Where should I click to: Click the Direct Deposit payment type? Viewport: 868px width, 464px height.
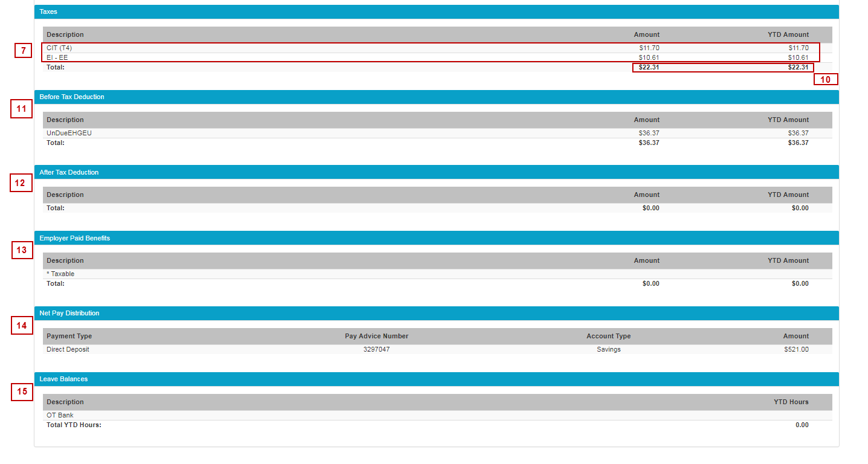click(68, 349)
